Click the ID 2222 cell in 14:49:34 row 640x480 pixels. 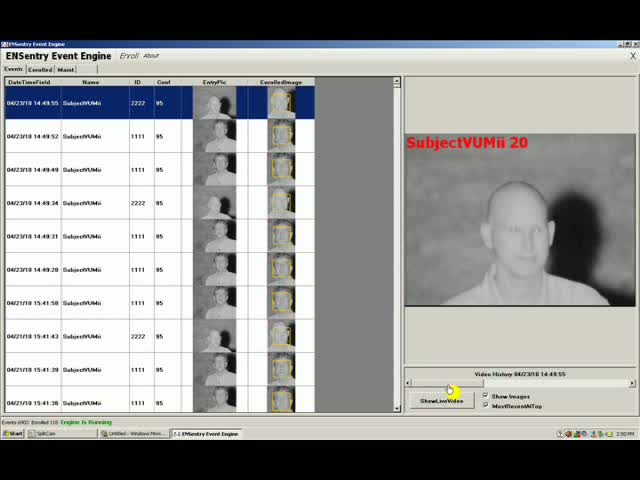(x=142, y=203)
